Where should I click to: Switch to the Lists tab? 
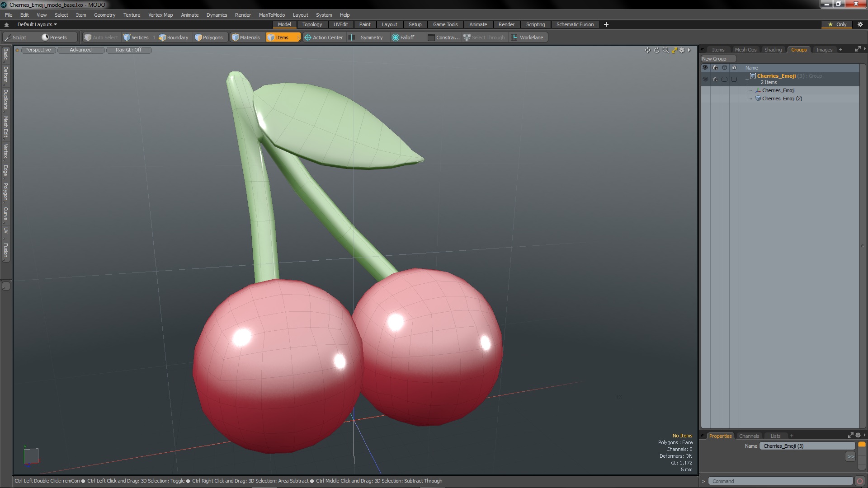click(775, 436)
